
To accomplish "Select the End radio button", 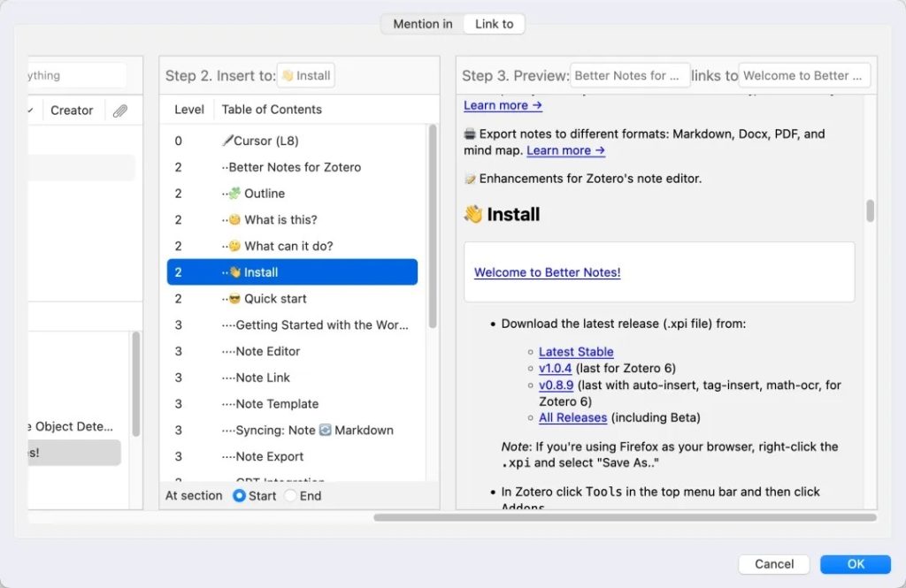I will [291, 496].
